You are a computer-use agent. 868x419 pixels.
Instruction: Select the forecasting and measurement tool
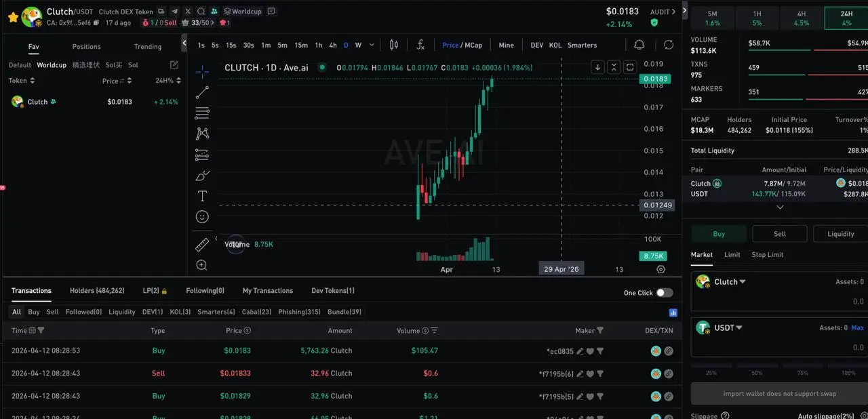click(x=202, y=155)
